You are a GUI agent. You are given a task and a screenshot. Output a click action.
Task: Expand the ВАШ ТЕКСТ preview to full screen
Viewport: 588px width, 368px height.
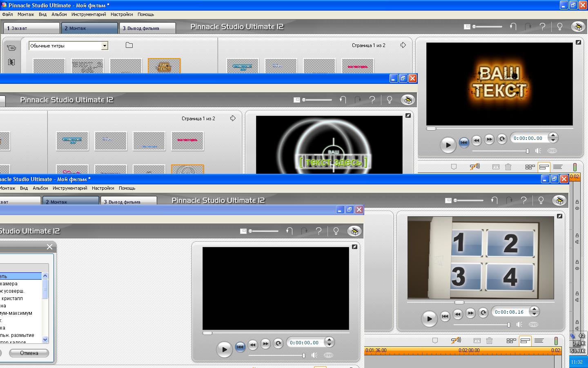(x=578, y=43)
